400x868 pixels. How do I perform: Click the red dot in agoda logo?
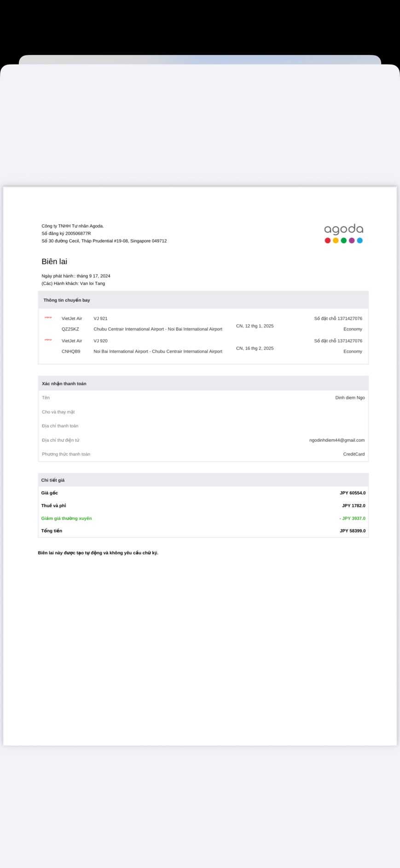(x=328, y=240)
